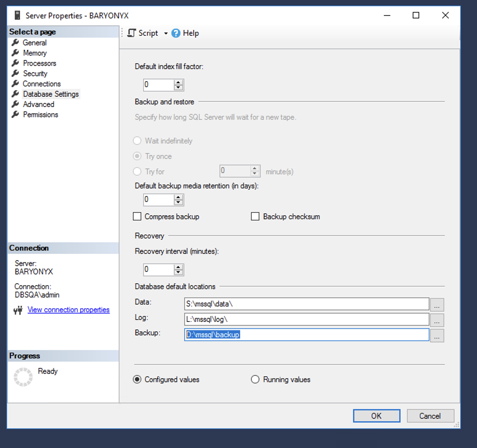Switch to the Processors page
The height and width of the screenshot is (448, 477).
pos(39,63)
